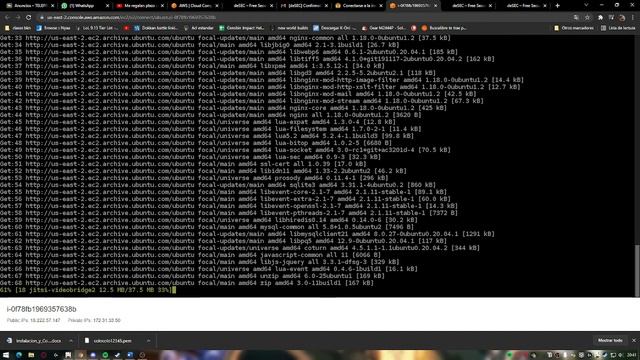Click terminal line Get:44 nginx all
This screenshot has height=360, width=640.
click(x=211, y=115)
